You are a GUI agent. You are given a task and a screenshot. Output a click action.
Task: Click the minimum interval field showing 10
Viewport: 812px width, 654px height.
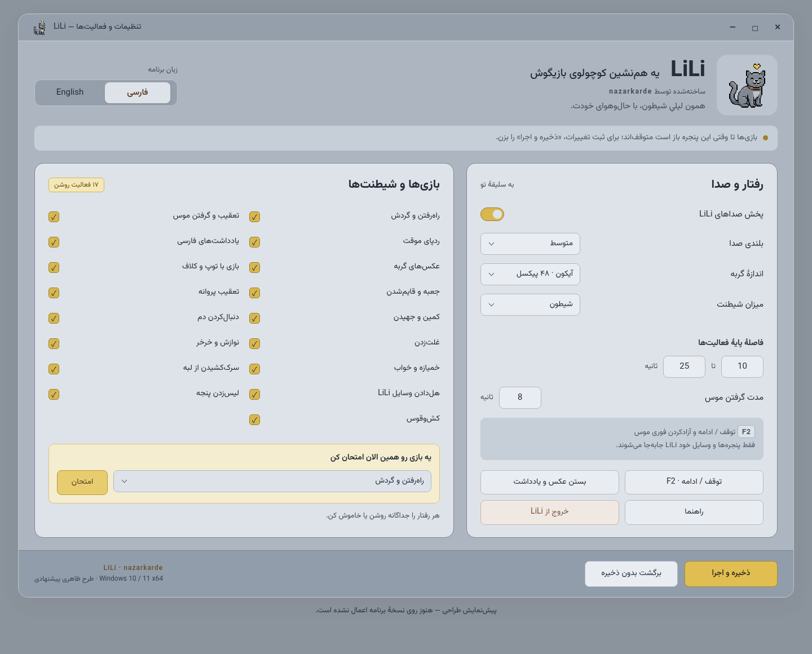[742, 366]
